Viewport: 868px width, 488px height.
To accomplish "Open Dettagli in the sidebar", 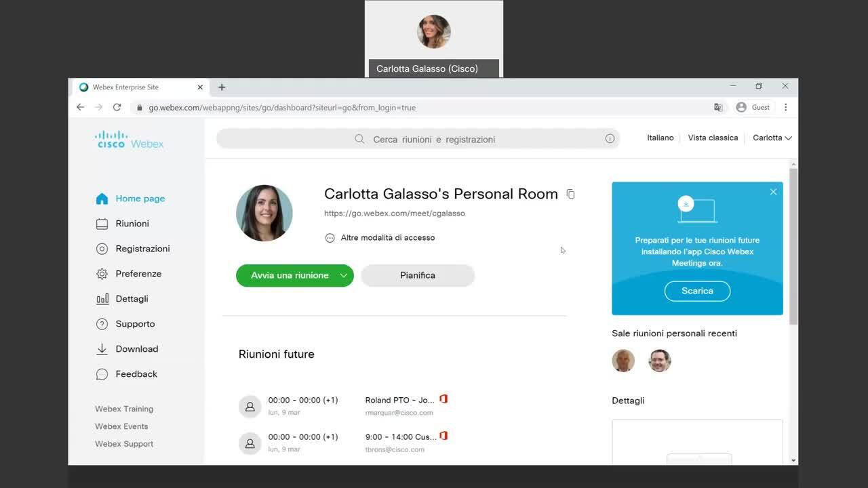I will tap(122, 299).
